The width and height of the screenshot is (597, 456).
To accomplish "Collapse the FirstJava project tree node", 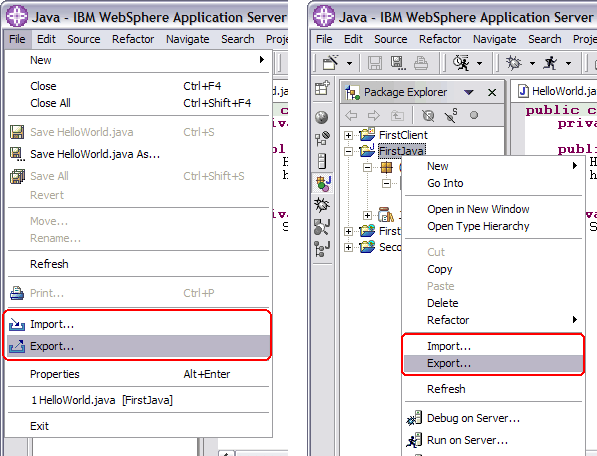I will [x=348, y=151].
